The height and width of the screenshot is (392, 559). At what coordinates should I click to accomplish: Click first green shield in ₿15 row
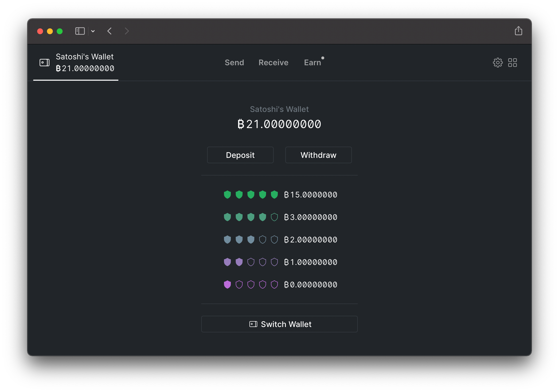(x=227, y=195)
